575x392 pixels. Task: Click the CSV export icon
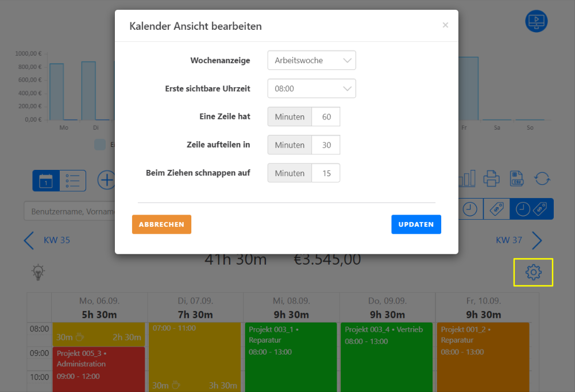[x=516, y=179]
